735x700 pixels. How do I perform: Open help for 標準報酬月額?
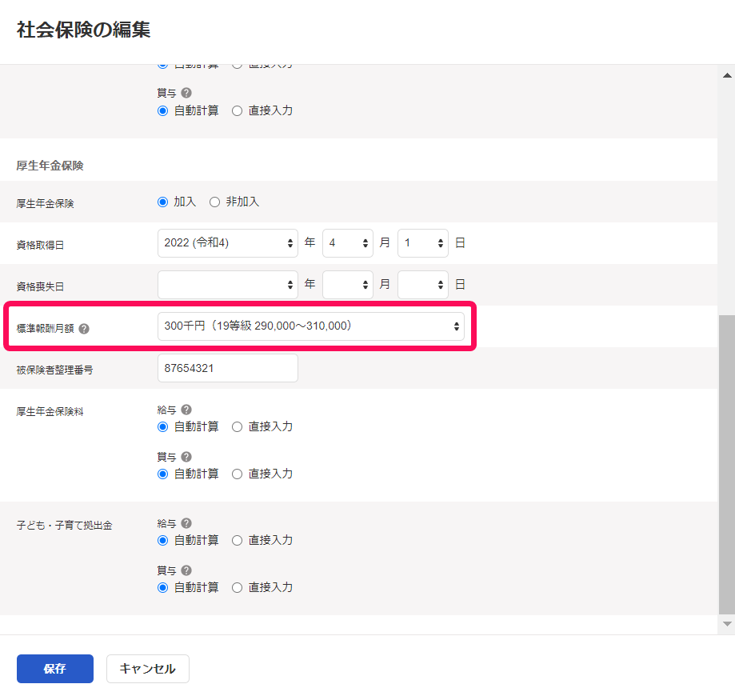84,329
